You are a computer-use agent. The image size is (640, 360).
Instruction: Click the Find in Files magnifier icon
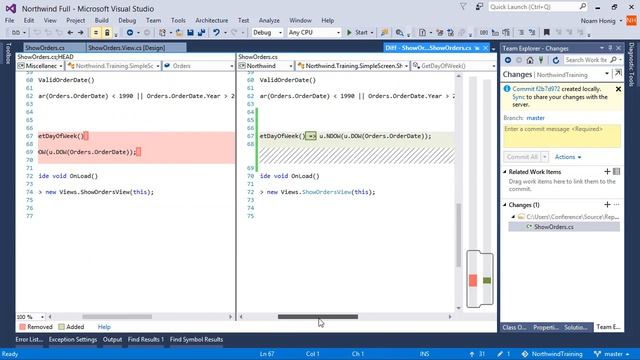tap(399, 33)
